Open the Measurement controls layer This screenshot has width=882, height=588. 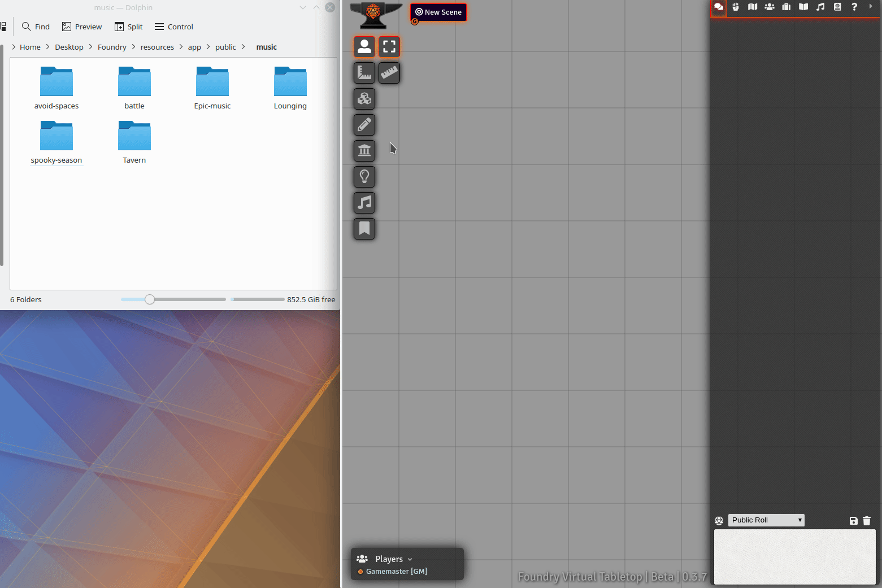pyautogui.click(x=364, y=73)
